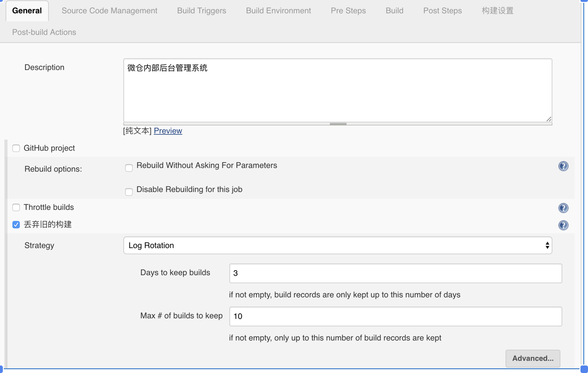Click the 'Strategy' label text
Viewport: 588px width, 373px height.
pyautogui.click(x=40, y=246)
